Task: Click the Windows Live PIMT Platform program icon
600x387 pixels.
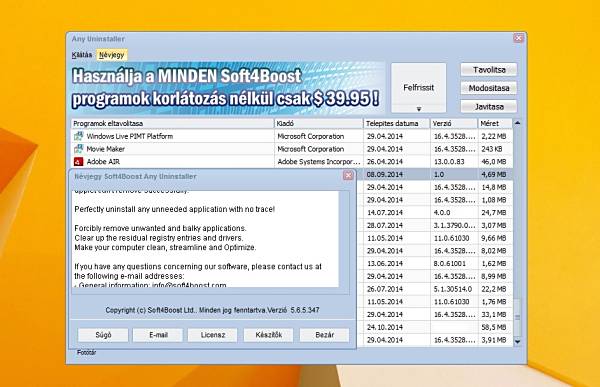Action: click(x=78, y=136)
